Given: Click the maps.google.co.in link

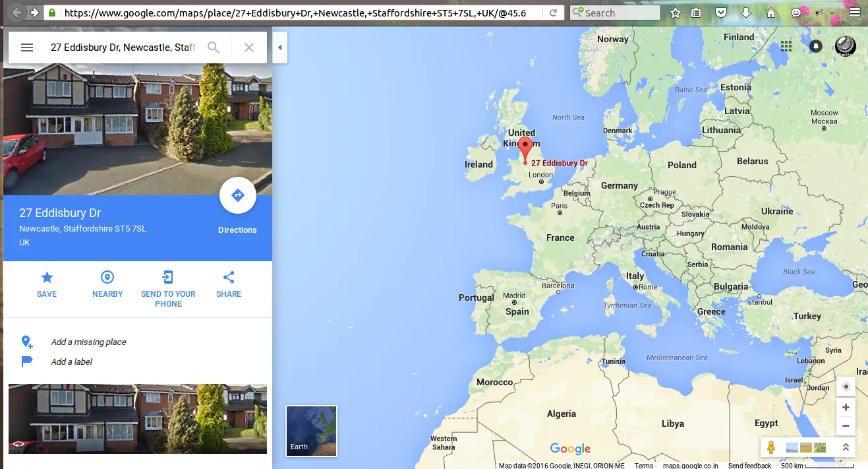Looking at the screenshot, I should click(690, 465).
